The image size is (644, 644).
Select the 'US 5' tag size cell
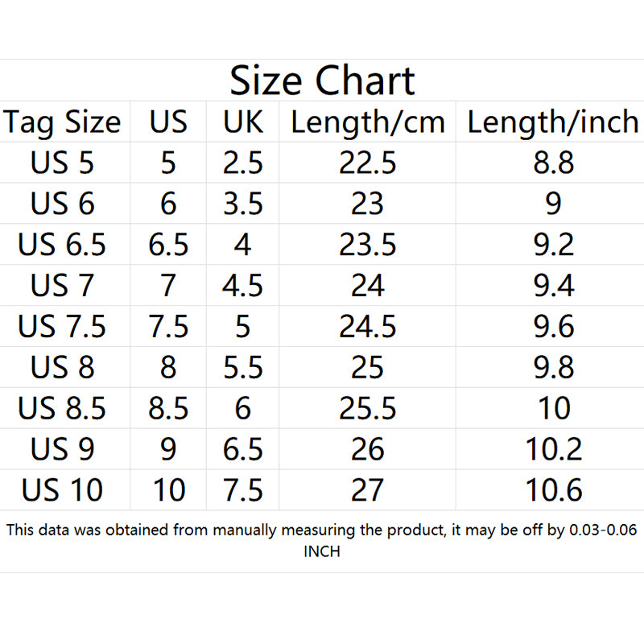point(62,163)
